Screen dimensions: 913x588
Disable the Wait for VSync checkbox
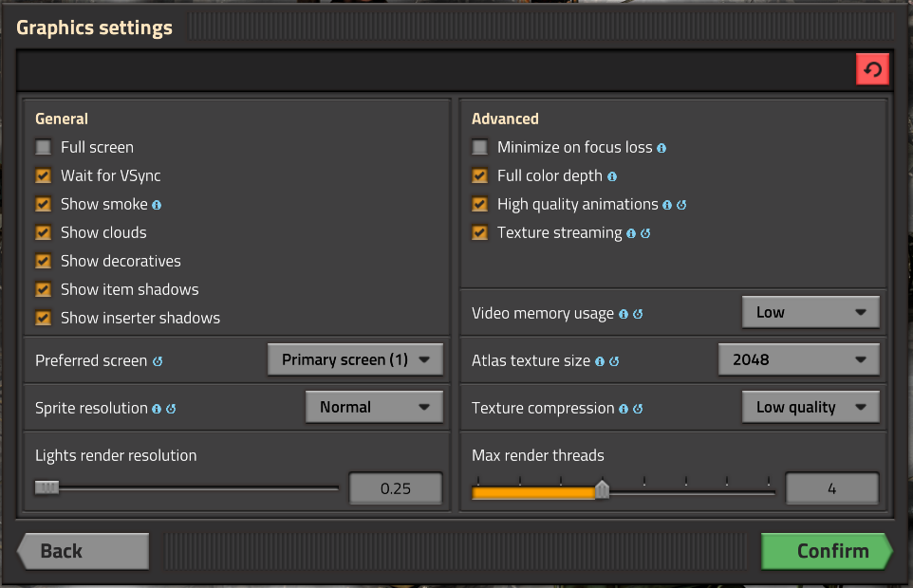pyautogui.click(x=43, y=175)
